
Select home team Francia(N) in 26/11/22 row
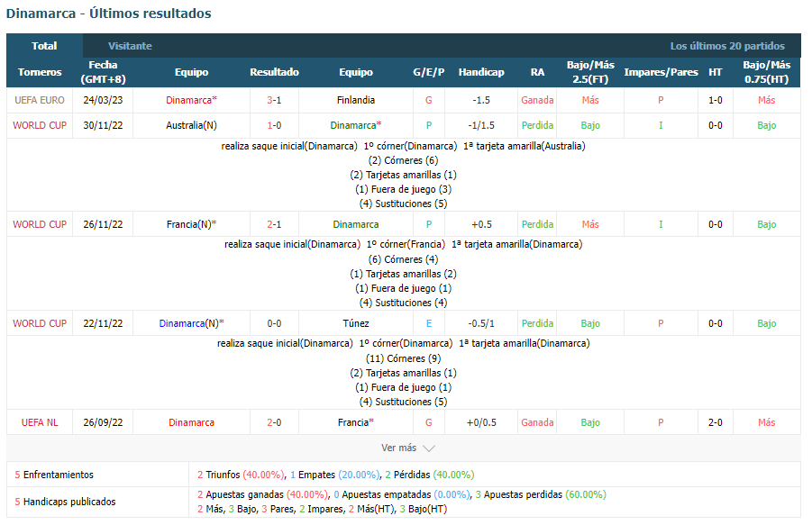pos(191,224)
